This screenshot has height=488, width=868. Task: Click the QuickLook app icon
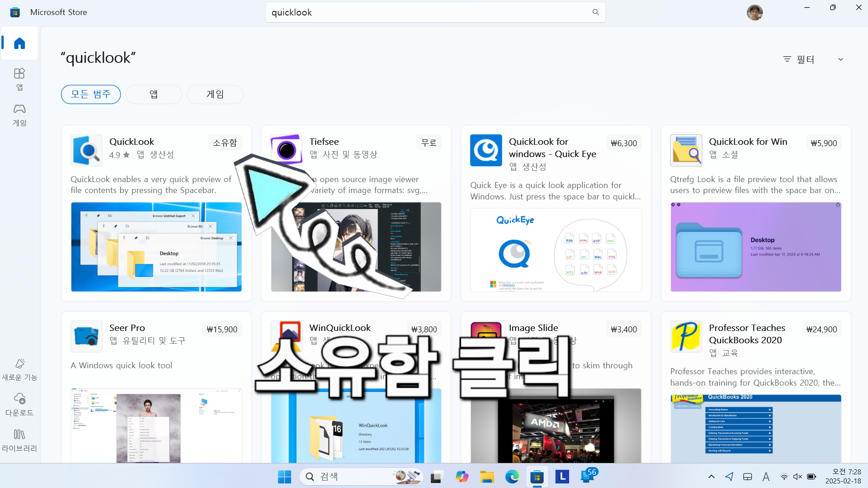(x=86, y=150)
